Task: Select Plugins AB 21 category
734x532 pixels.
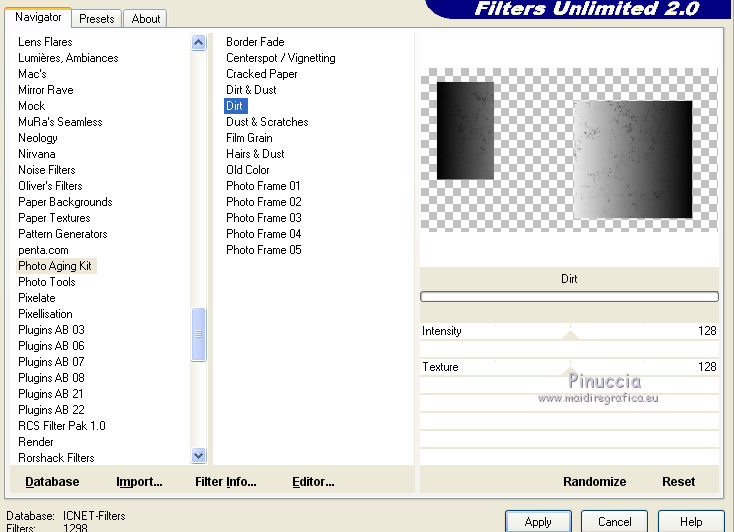Action: [x=51, y=393]
